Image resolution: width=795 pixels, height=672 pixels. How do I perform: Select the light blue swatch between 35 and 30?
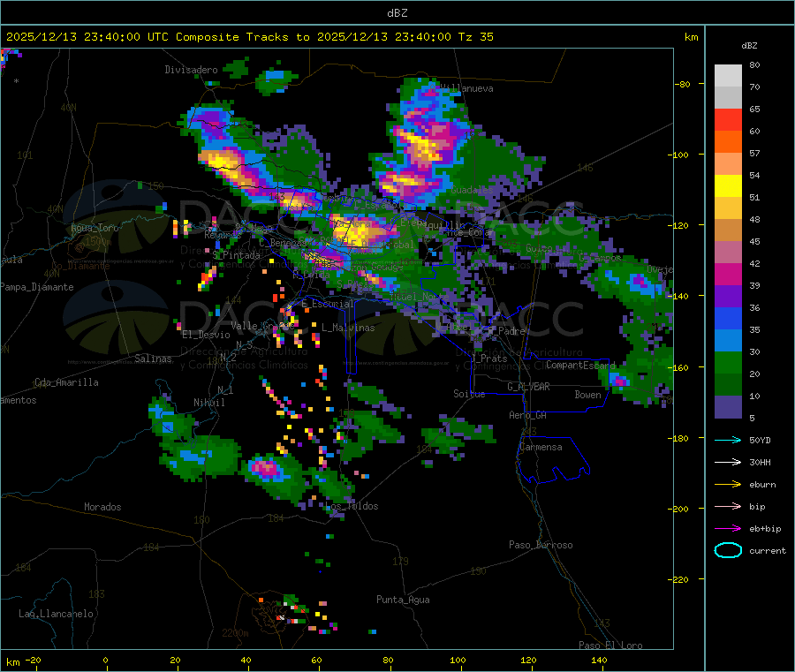[x=728, y=341]
